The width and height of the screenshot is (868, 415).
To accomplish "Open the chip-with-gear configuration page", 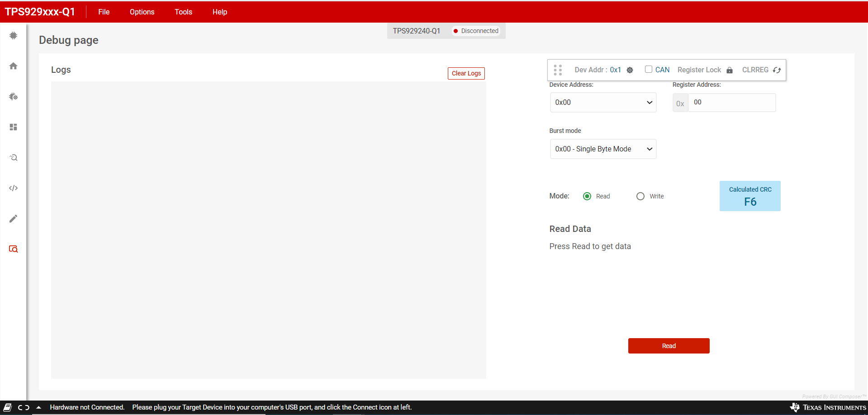I will (14, 97).
